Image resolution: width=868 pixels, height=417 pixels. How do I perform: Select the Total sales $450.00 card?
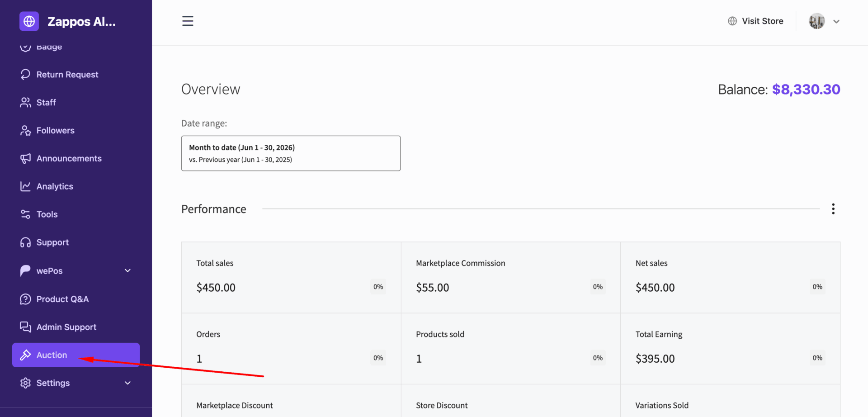[291, 277]
